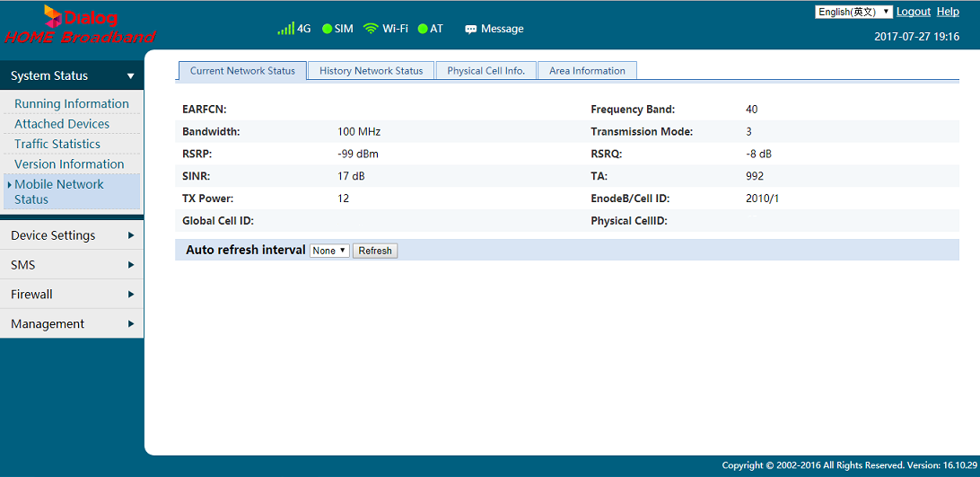Image resolution: width=980 pixels, height=477 pixels.
Task: Click the Dialog Home Broadband logo
Action: pyautogui.click(x=79, y=24)
